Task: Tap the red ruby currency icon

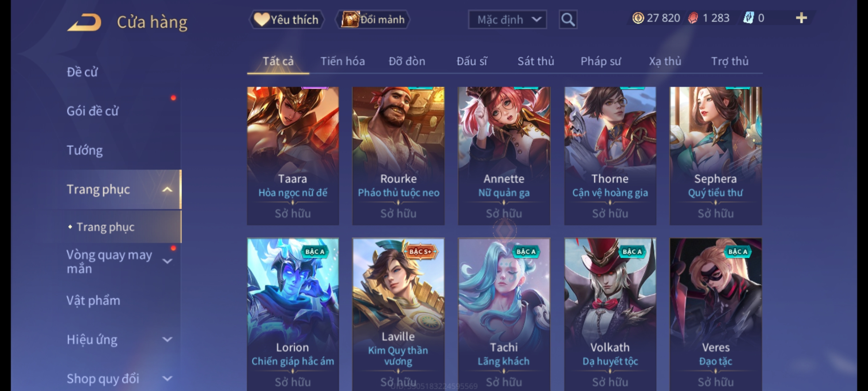Action: (x=693, y=18)
